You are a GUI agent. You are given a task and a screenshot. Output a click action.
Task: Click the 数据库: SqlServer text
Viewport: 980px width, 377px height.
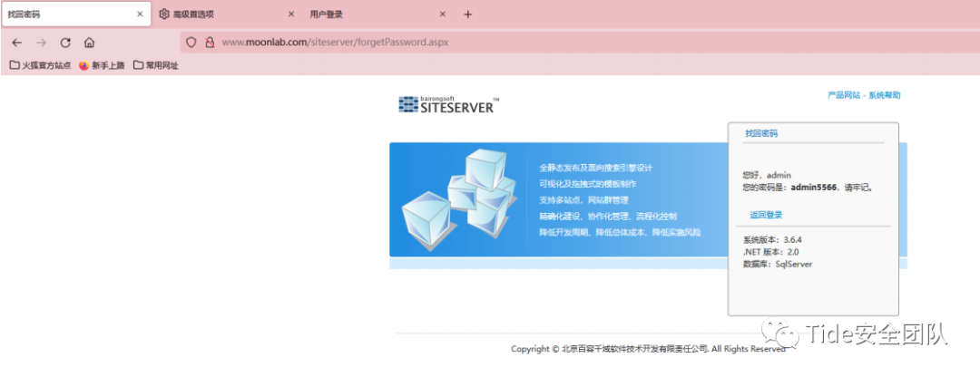tap(778, 264)
